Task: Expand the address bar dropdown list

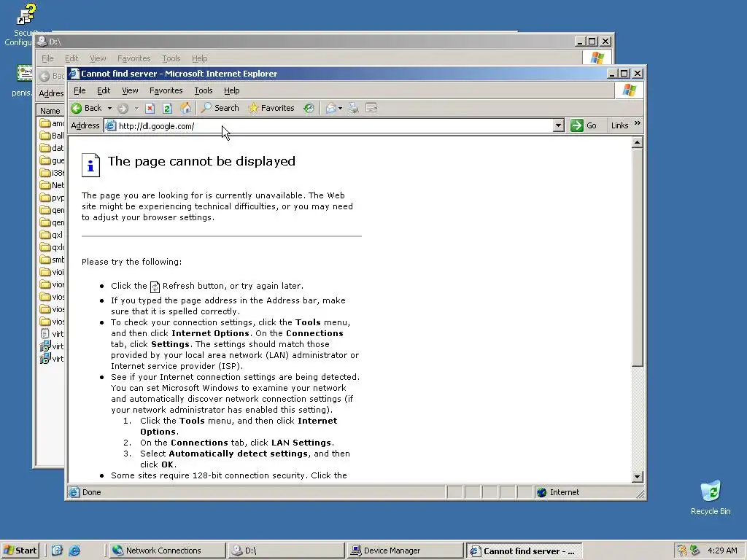Action: coord(559,125)
